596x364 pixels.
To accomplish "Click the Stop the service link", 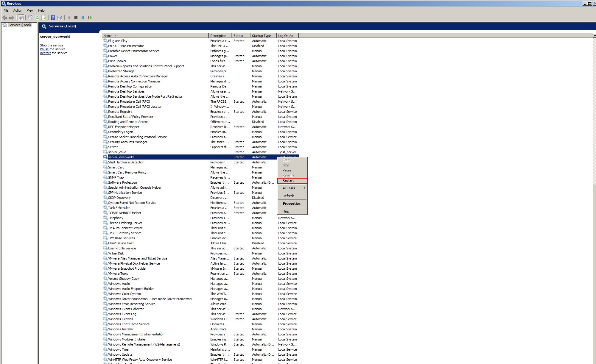I will (x=43, y=46).
